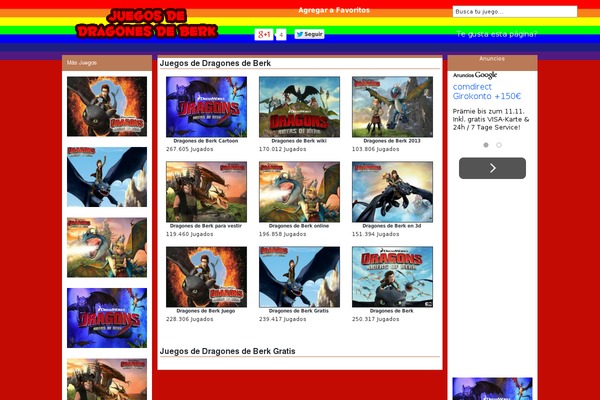Screen dimensions: 600x400
Task: Click the Google +1 button
Action: click(x=264, y=34)
